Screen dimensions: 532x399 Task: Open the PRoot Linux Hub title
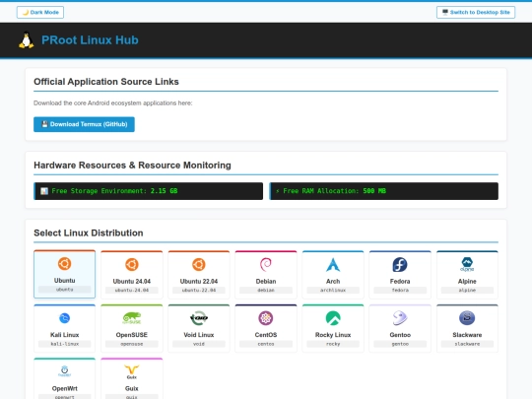click(90, 40)
